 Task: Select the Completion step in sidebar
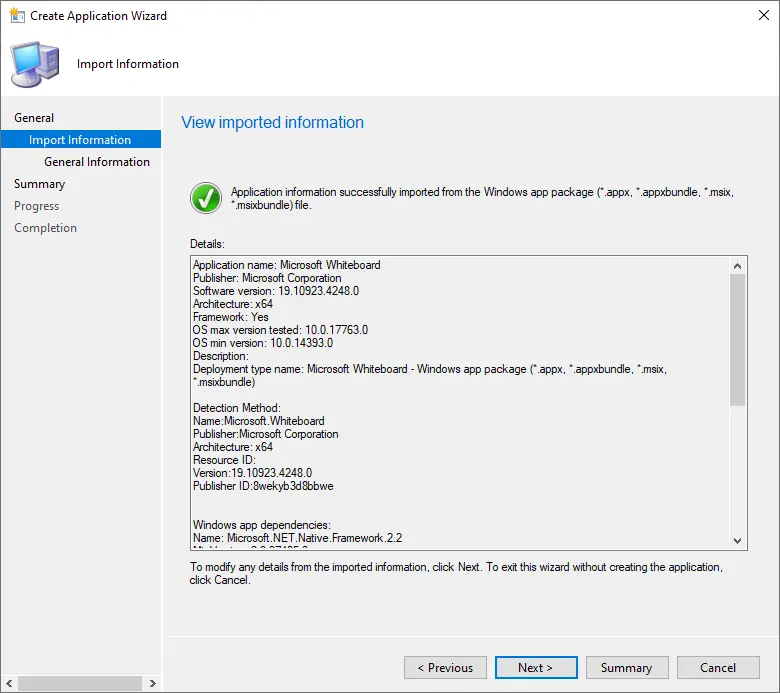pyautogui.click(x=45, y=228)
